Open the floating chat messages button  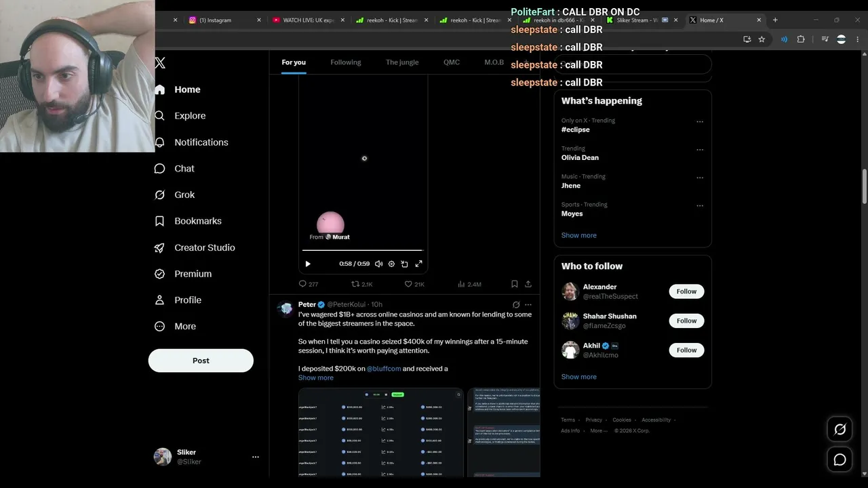[x=840, y=460]
